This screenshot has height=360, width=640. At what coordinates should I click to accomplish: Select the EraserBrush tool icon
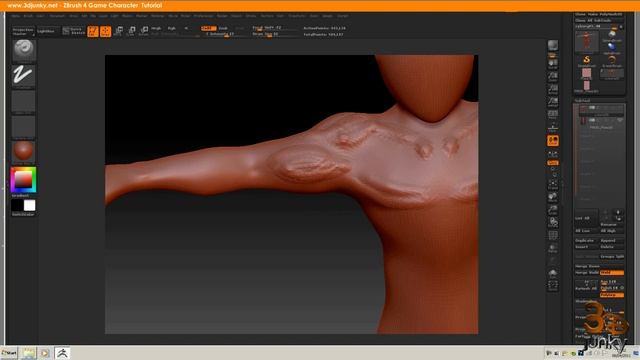click(x=612, y=61)
